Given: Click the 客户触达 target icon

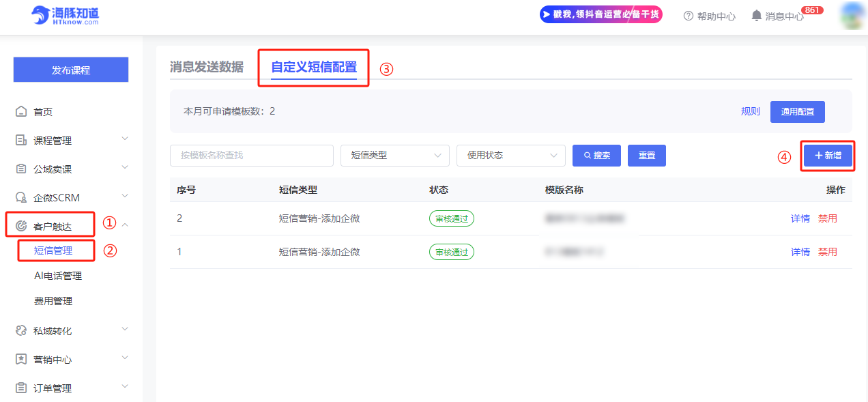Looking at the screenshot, I should [21, 225].
